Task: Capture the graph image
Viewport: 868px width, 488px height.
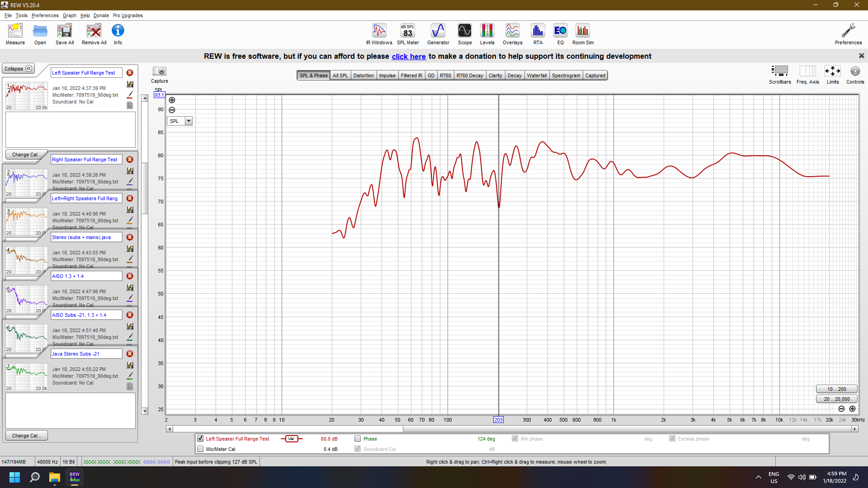Action: tap(160, 75)
